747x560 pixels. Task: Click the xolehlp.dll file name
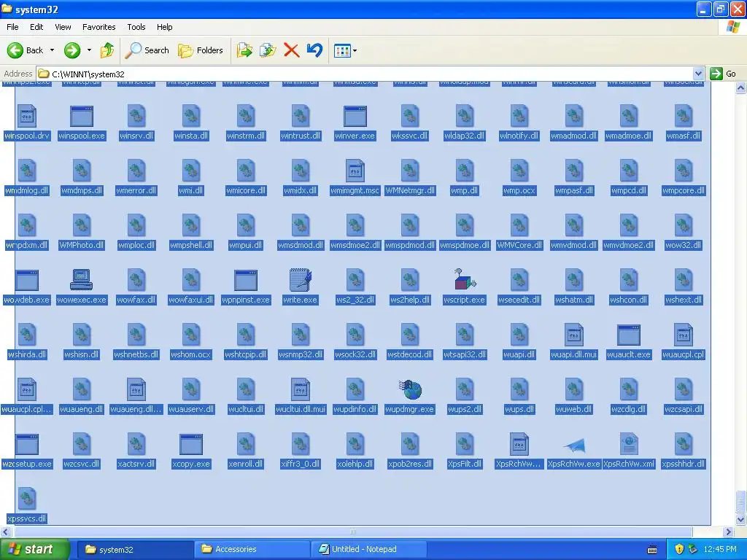tap(355, 464)
